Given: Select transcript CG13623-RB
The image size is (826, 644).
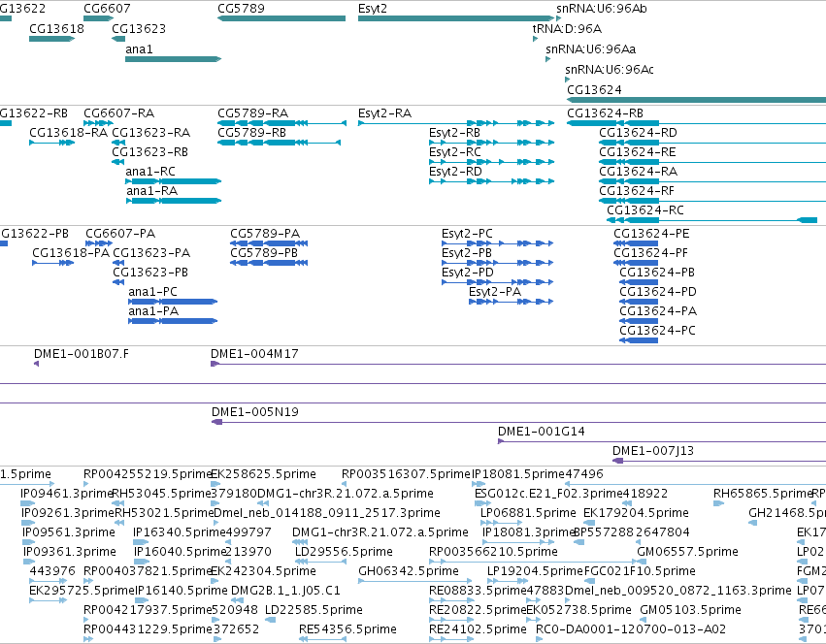Looking at the screenshot, I should (x=149, y=152).
